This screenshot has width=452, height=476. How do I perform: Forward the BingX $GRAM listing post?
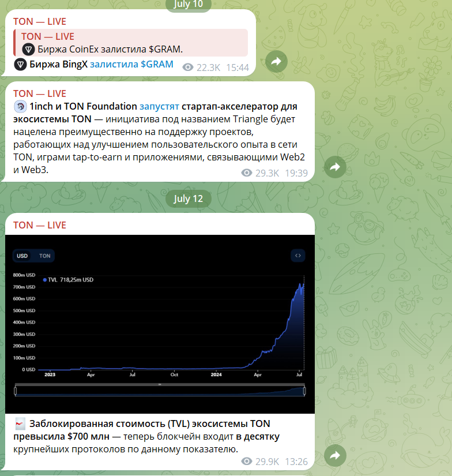(x=276, y=62)
